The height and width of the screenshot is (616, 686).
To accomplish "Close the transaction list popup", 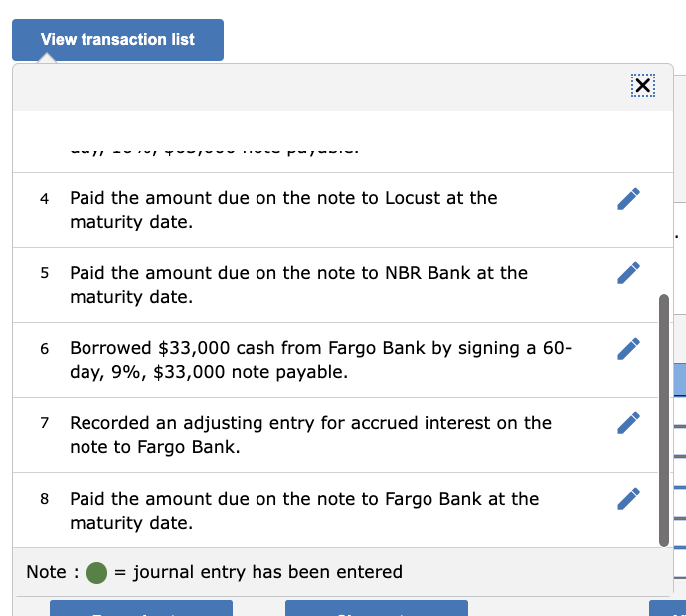I will 643,86.
